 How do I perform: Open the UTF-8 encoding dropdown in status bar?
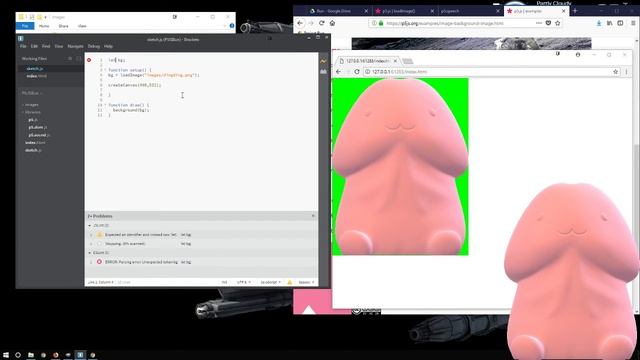tap(244, 282)
